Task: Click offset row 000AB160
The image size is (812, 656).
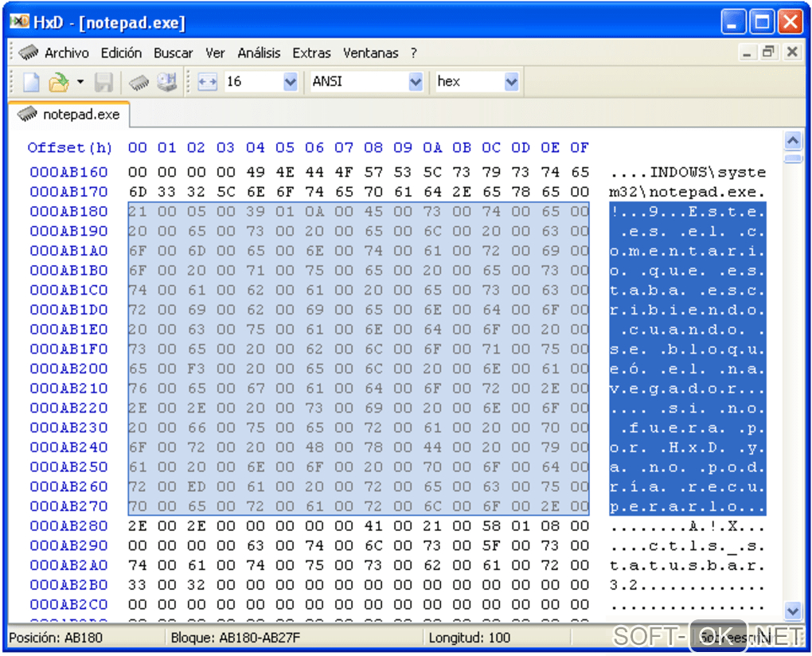Action: tap(69, 172)
